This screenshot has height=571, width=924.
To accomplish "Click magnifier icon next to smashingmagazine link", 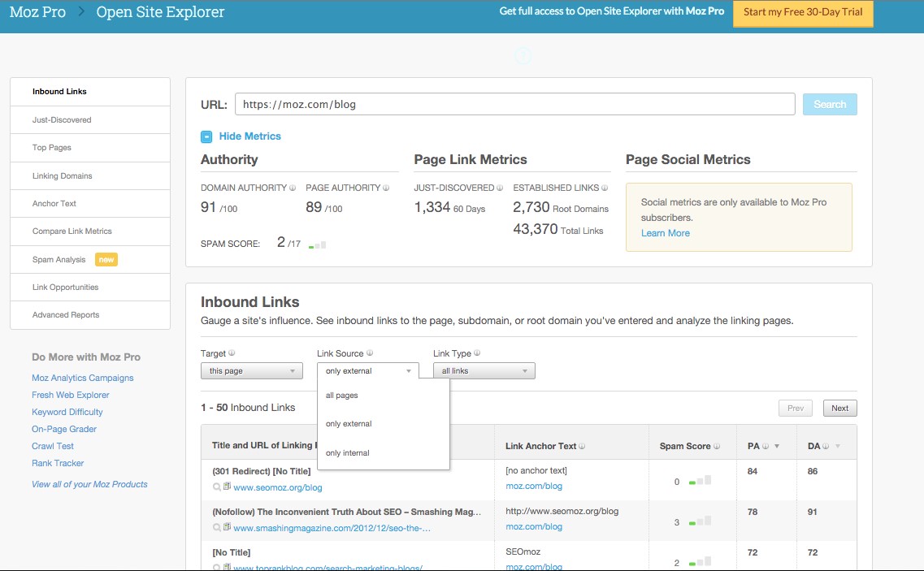I will [x=217, y=528].
